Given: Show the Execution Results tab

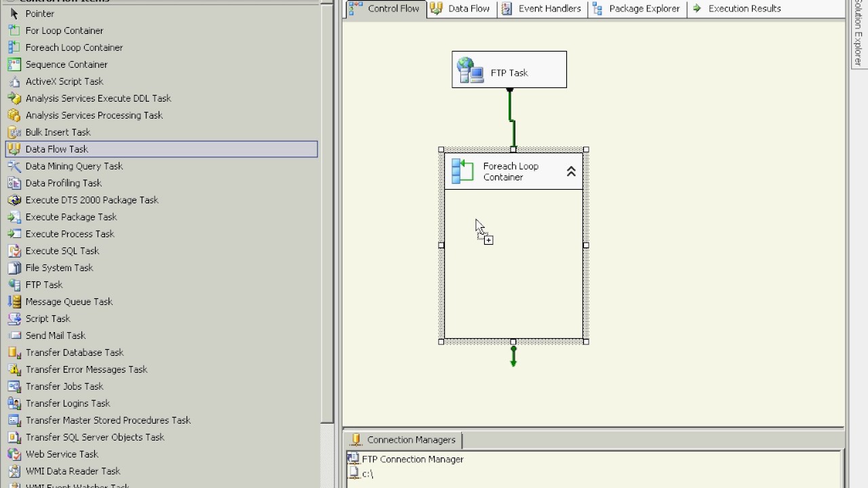Looking at the screenshot, I should 736,9.
